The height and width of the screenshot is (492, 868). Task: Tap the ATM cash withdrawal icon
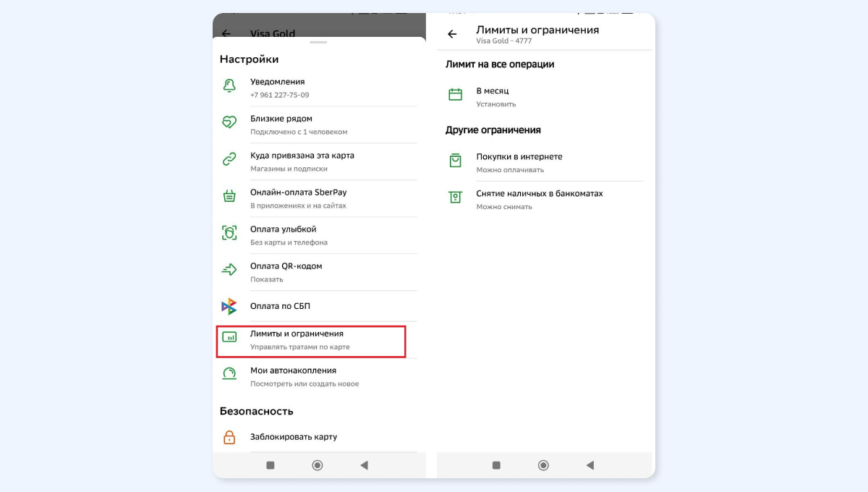tap(455, 198)
